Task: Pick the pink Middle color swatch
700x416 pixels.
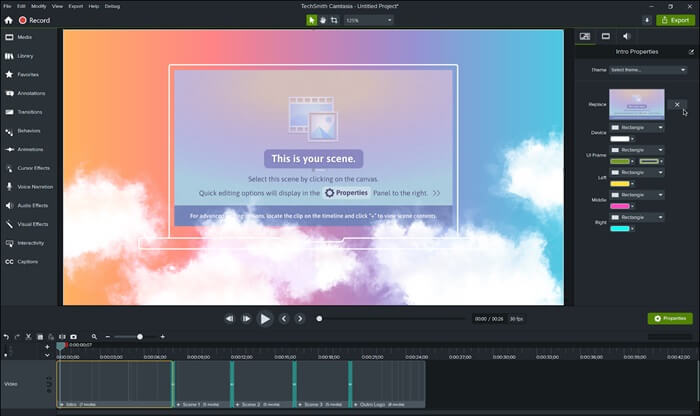Action: click(620, 206)
